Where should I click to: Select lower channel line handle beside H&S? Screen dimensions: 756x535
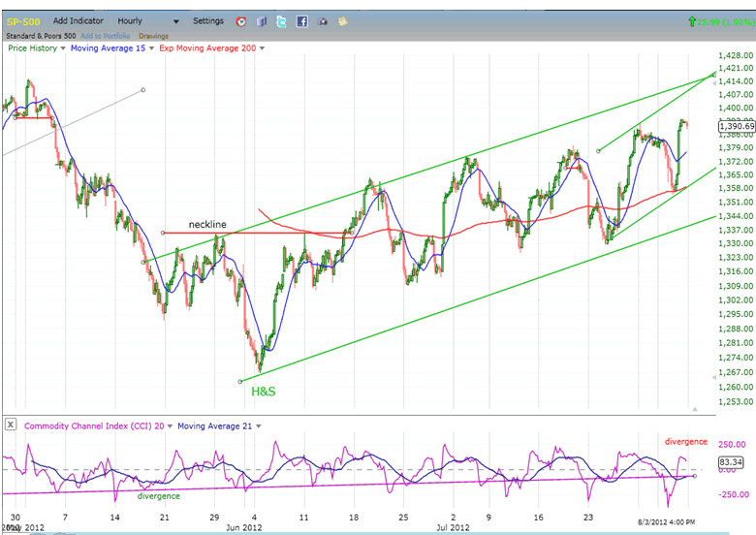(240, 382)
